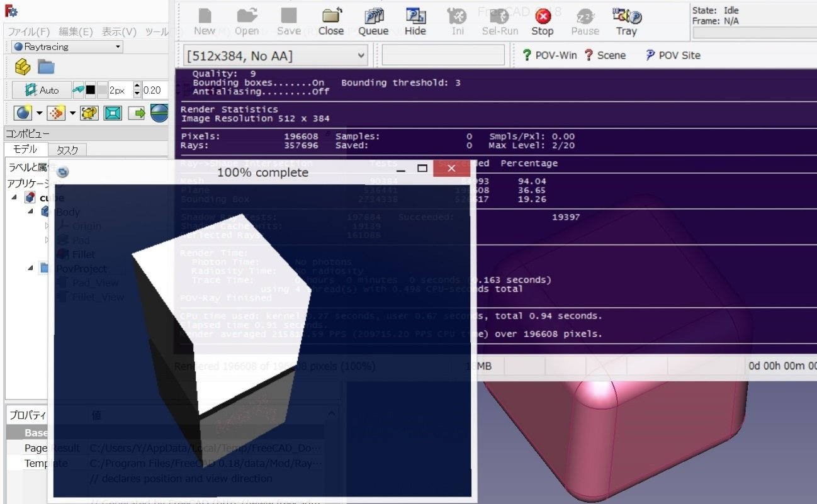Pick the gray color swatch
The width and height of the screenshot is (817, 504).
click(x=102, y=90)
